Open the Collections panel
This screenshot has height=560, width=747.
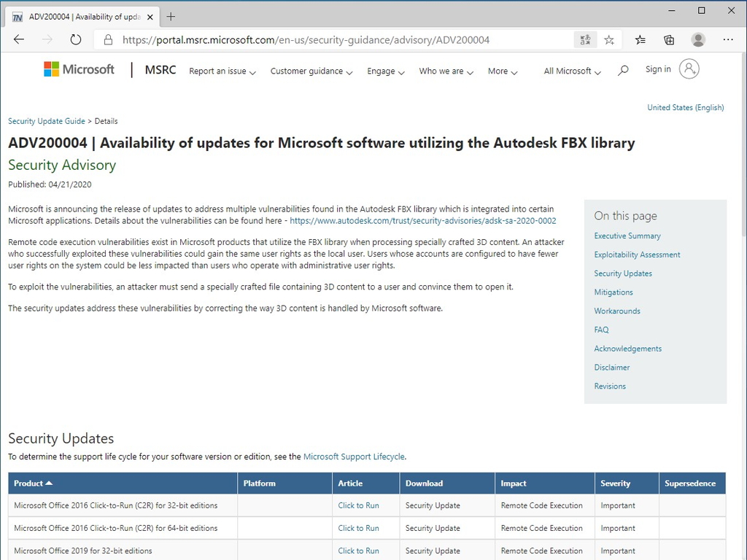click(669, 39)
